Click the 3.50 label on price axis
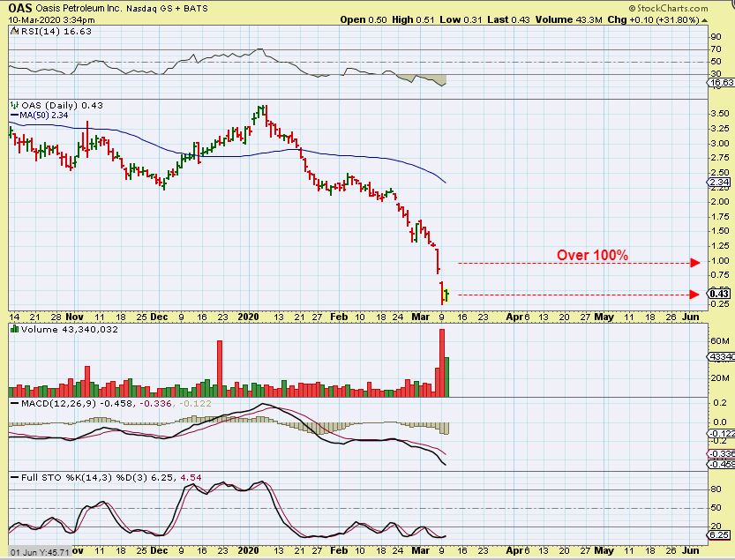Image resolution: width=735 pixels, height=560 pixels. pos(719,114)
